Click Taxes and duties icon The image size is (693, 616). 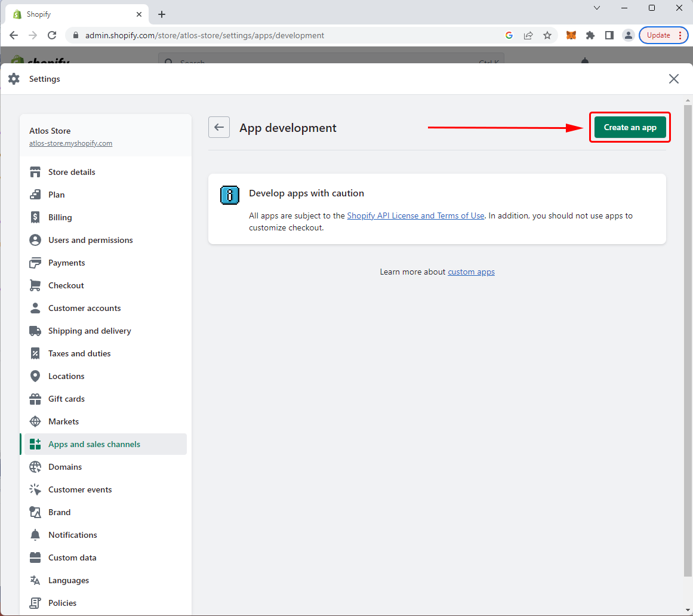tap(35, 353)
